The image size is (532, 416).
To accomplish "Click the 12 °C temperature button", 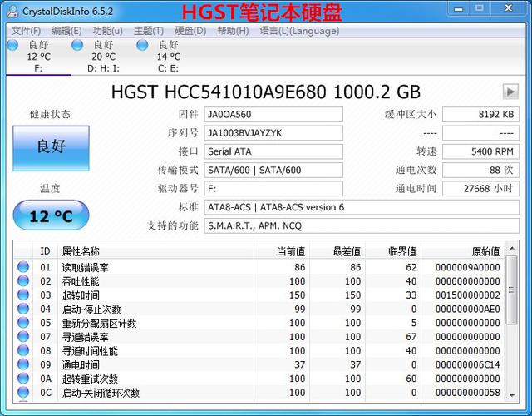I will 52,215.
